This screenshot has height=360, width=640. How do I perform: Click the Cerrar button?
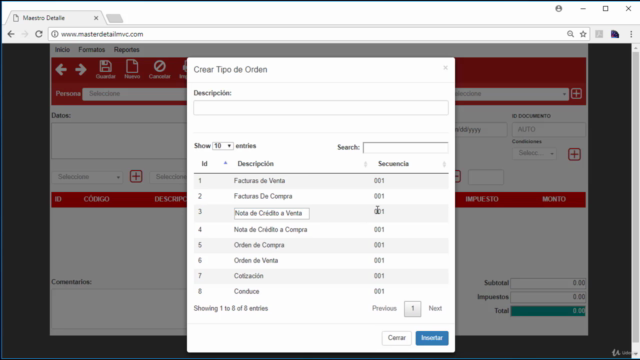click(397, 338)
